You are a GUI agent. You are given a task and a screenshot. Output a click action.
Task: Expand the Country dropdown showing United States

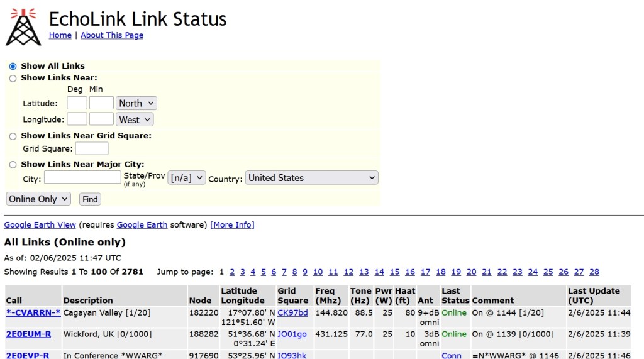311,178
